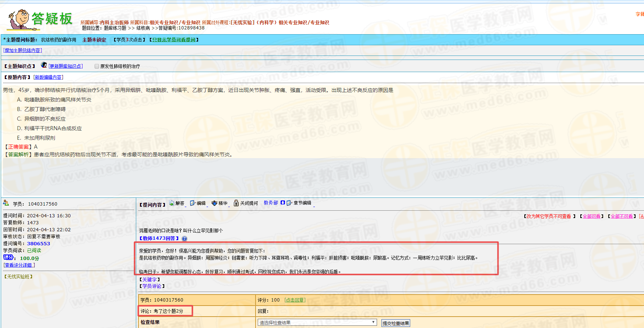Screen dimensions: 644x328
Task: Click the help question mark icon
Action: (x=184, y=239)
